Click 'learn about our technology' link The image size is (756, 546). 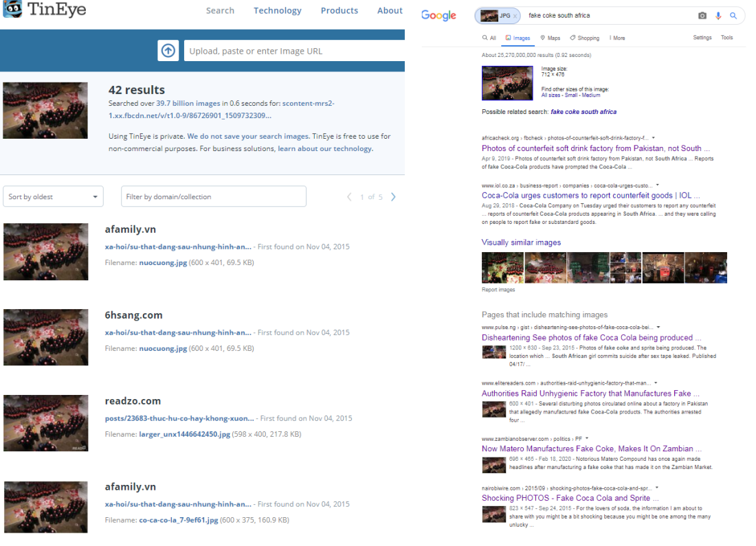[x=324, y=148]
